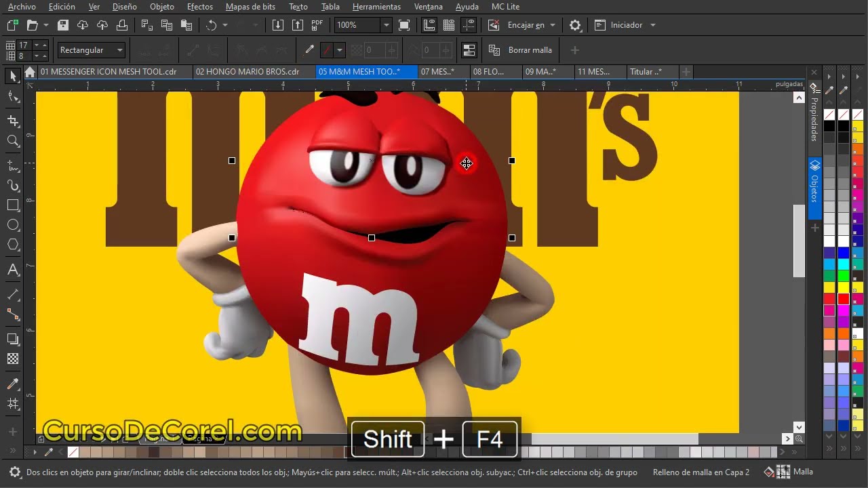This screenshot has height=488, width=868.
Task: Click the Undo arrow icon
Action: tap(212, 25)
